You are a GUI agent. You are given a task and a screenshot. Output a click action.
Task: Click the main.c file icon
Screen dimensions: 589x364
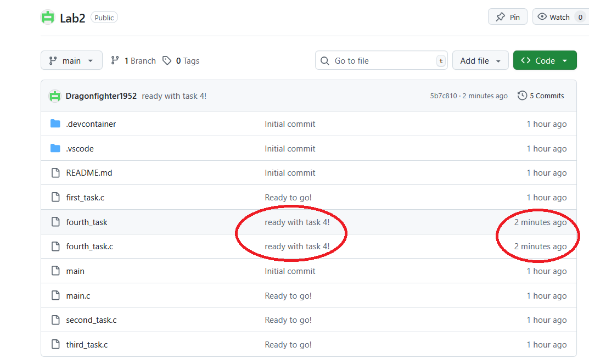(x=55, y=296)
